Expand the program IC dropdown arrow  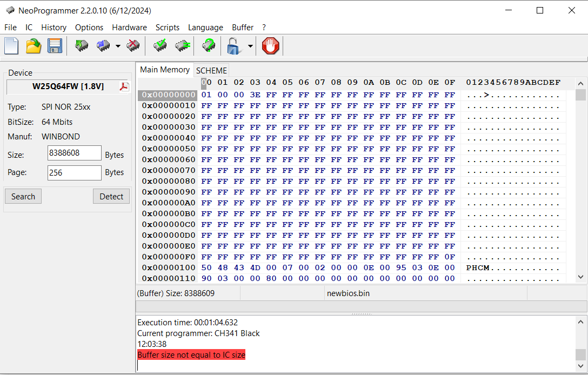click(118, 46)
